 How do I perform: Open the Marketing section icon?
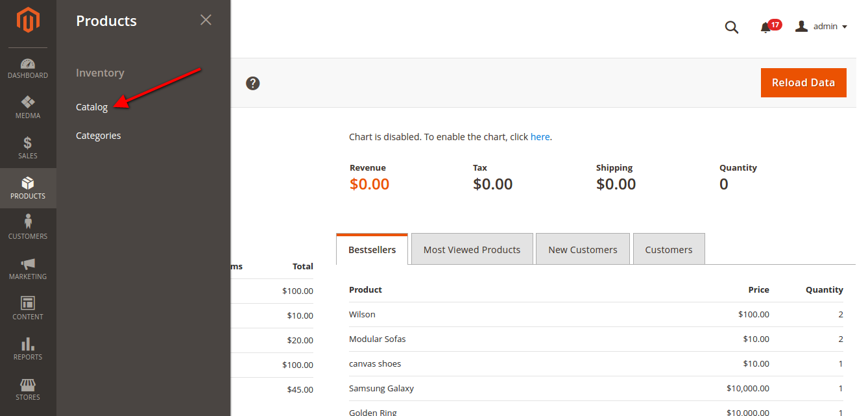pyautogui.click(x=28, y=269)
